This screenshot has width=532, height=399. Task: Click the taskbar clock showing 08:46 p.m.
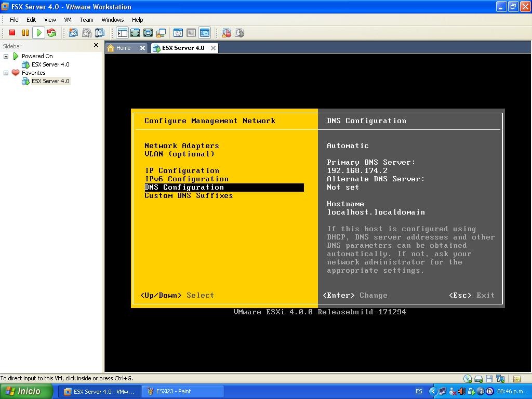[x=511, y=392]
